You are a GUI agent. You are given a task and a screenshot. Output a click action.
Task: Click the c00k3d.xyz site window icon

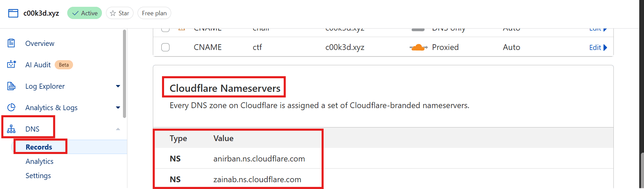(13, 13)
